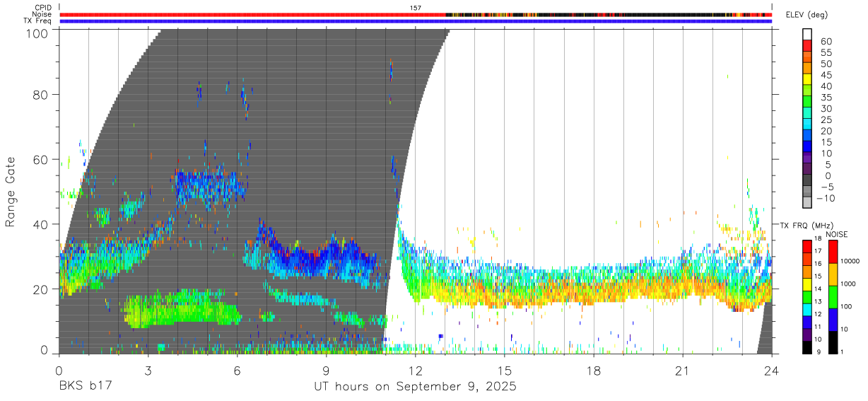868x401 pixels.
Task: Select the red portion of the Noise strip
Action: [252, 14]
